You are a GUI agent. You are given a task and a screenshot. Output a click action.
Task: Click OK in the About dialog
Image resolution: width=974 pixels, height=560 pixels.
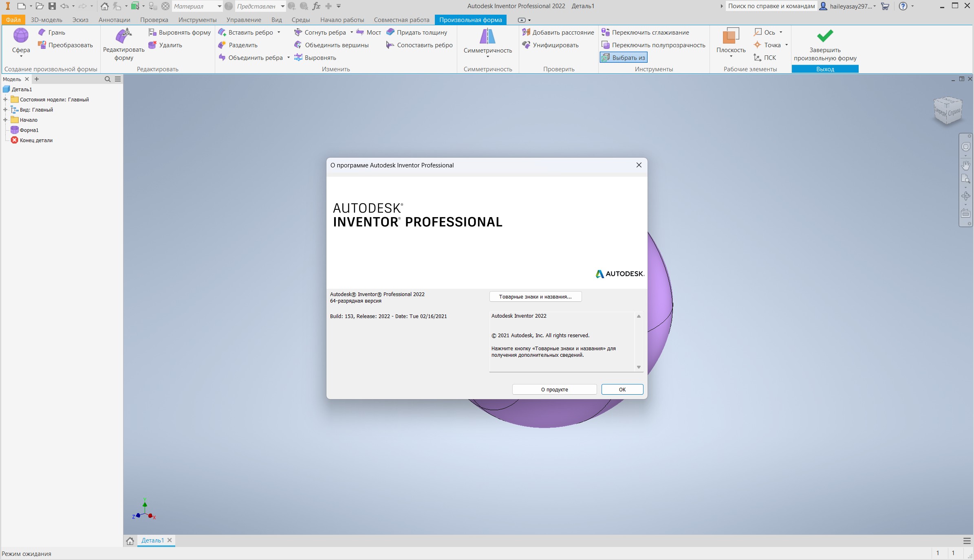coord(622,389)
